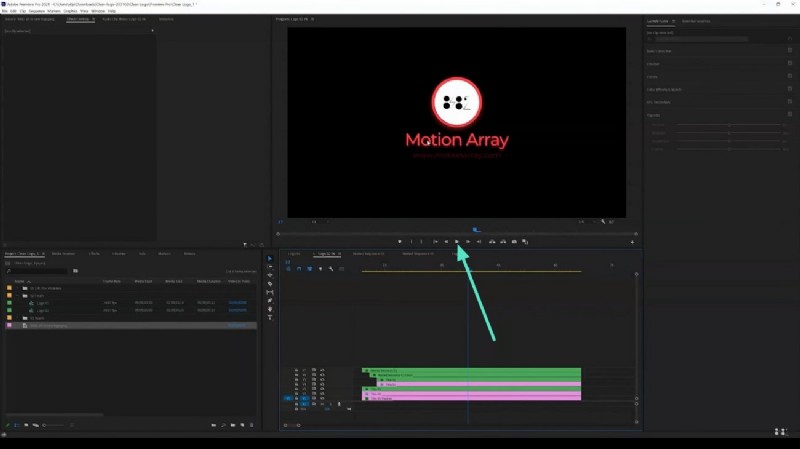Go to In point in Program monitor
800x449 pixels.
(x=435, y=242)
